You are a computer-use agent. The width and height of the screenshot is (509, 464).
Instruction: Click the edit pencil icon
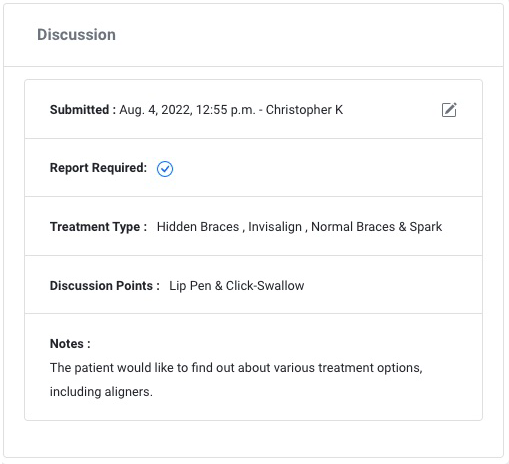pyautogui.click(x=449, y=110)
